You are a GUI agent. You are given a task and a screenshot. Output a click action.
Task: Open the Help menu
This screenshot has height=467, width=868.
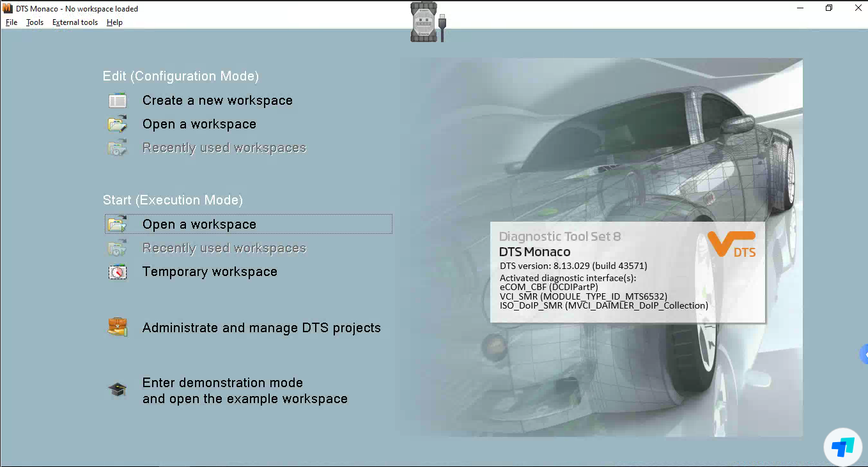coord(114,22)
